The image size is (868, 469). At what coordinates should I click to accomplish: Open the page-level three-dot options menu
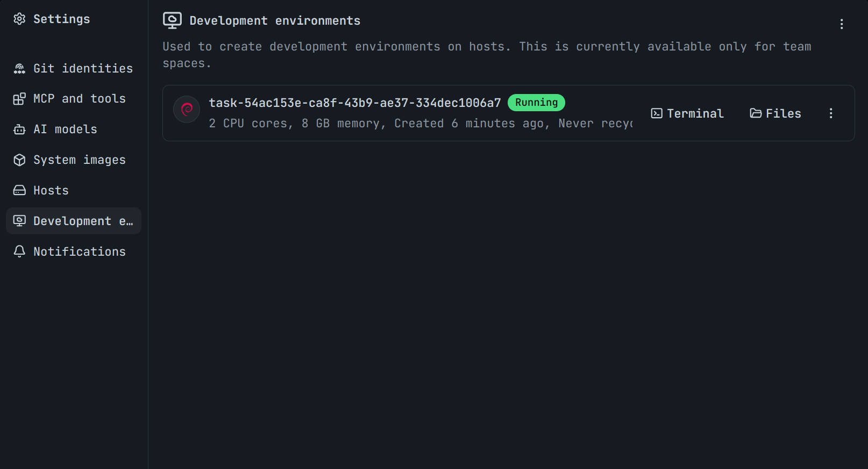point(842,24)
